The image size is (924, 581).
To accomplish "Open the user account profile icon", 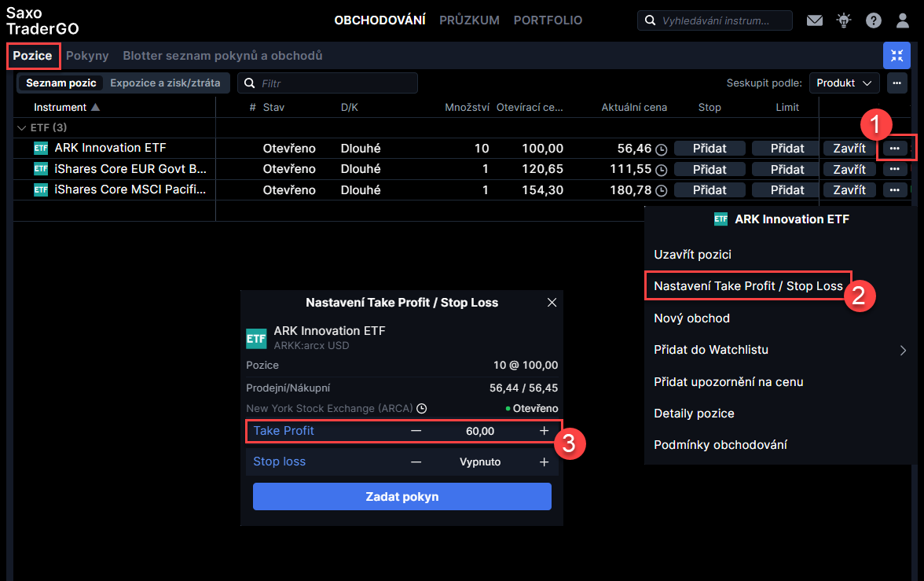I will point(902,20).
